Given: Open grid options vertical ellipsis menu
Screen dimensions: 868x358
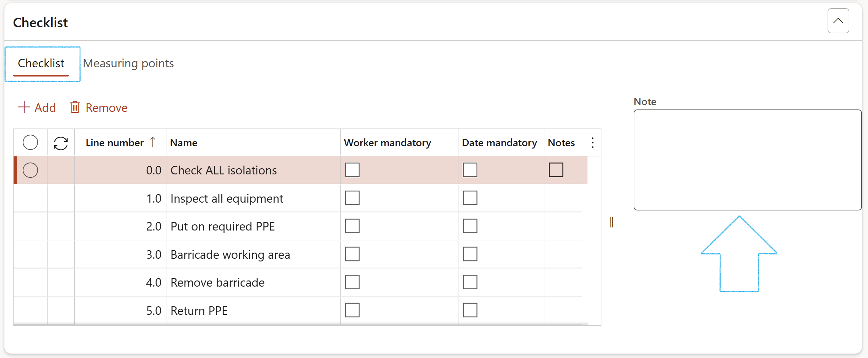Looking at the screenshot, I should point(593,142).
